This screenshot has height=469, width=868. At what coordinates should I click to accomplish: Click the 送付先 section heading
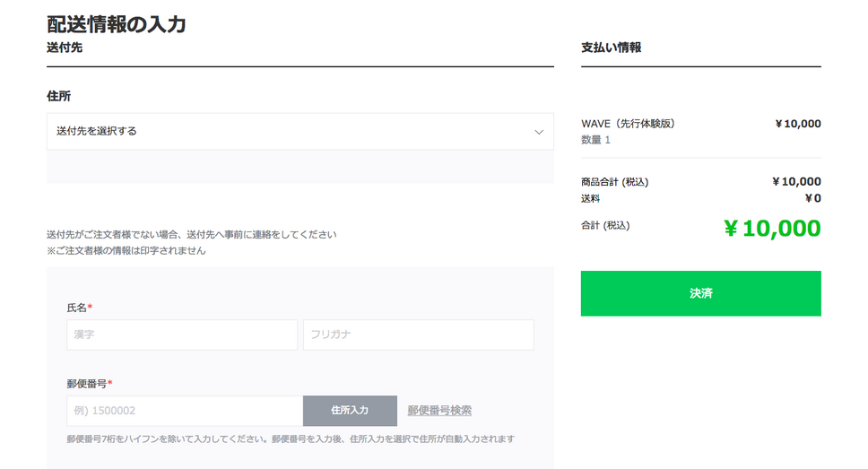(x=65, y=48)
